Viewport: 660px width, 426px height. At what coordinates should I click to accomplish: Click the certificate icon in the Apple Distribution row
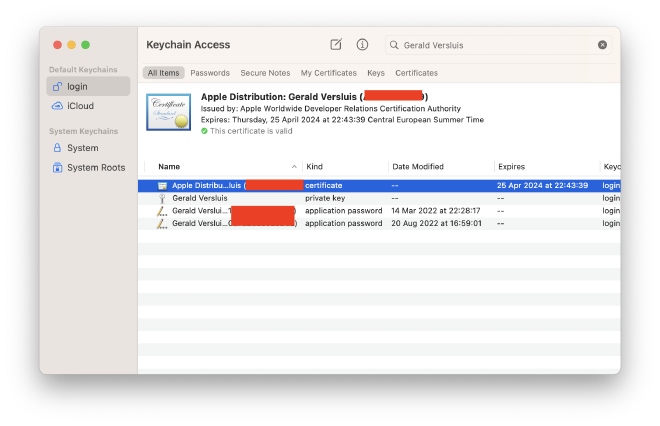tap(162, 186)
